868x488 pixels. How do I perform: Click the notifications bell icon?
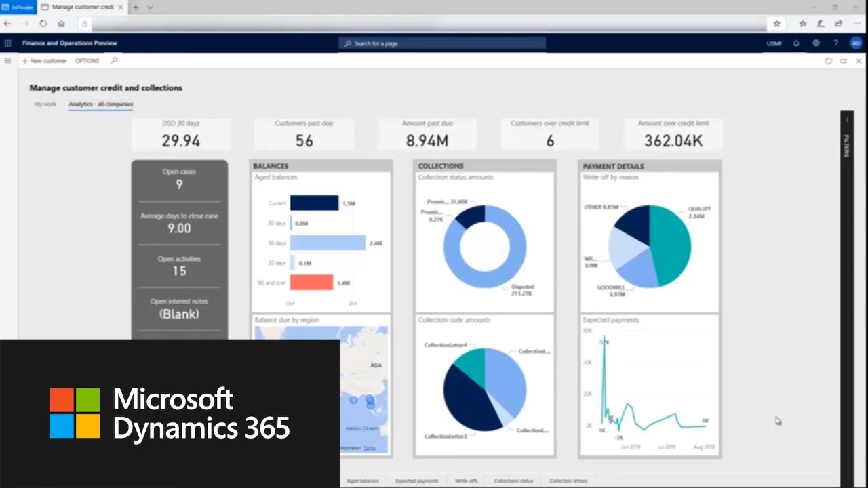pyautogui.click(x=796, y=43)
